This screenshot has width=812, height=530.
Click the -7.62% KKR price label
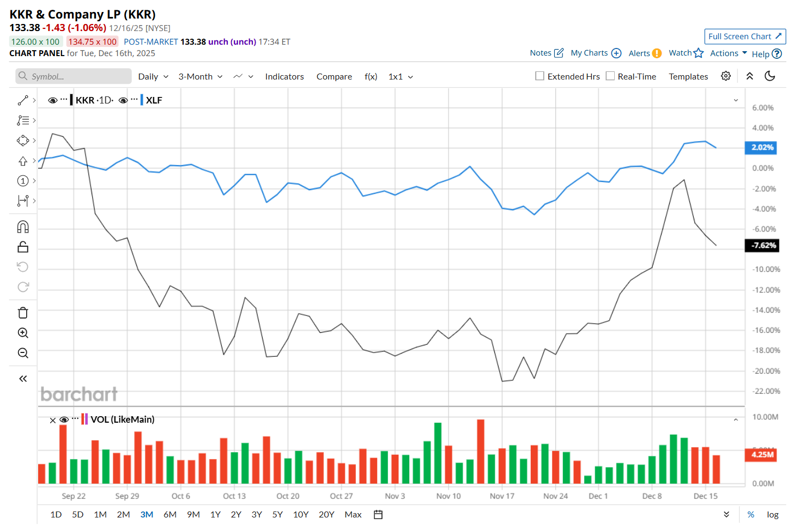[x=762, y=246]
